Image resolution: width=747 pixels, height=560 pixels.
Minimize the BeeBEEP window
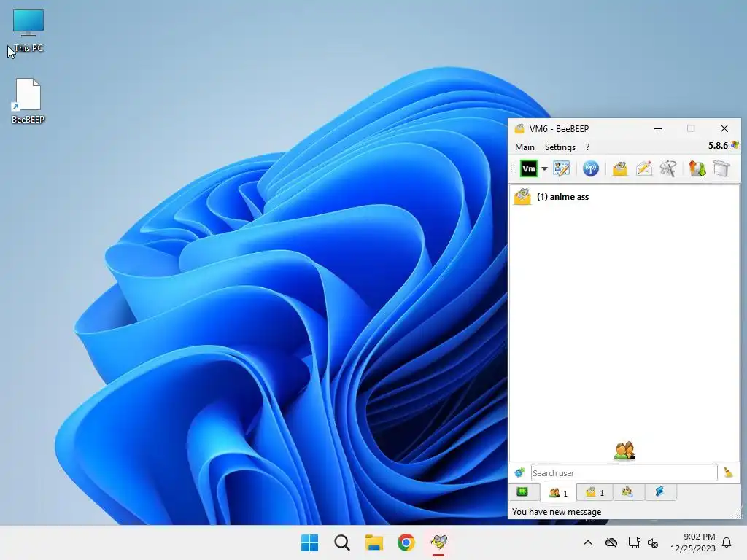point(658,128)
